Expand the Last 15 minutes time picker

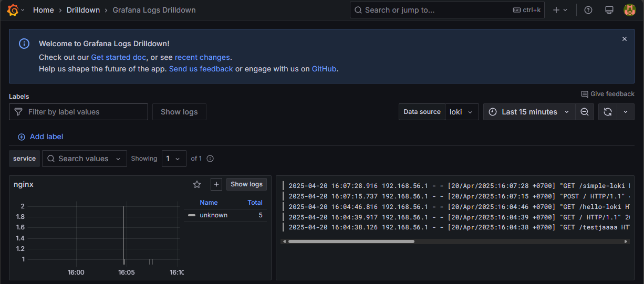(x=529, y=112)
